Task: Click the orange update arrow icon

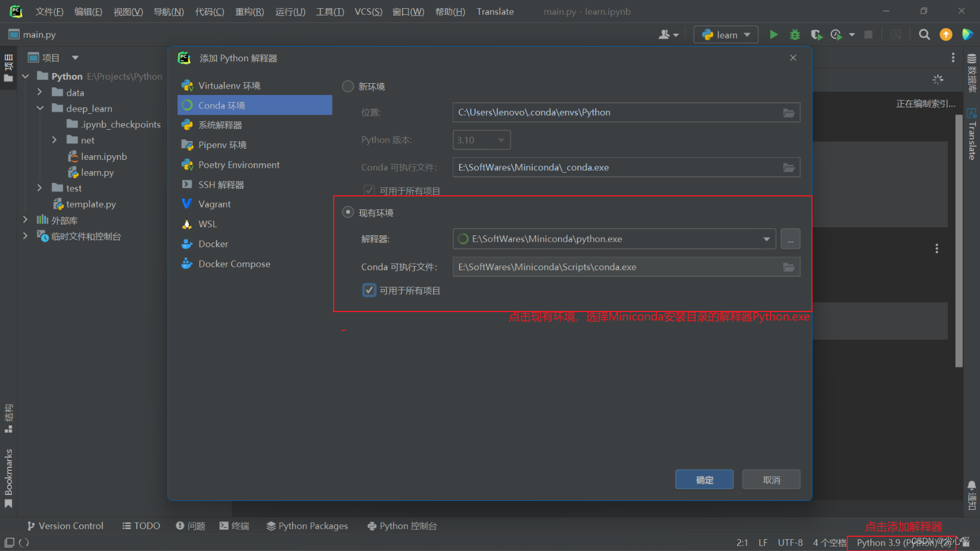Action: pos(946,35)
